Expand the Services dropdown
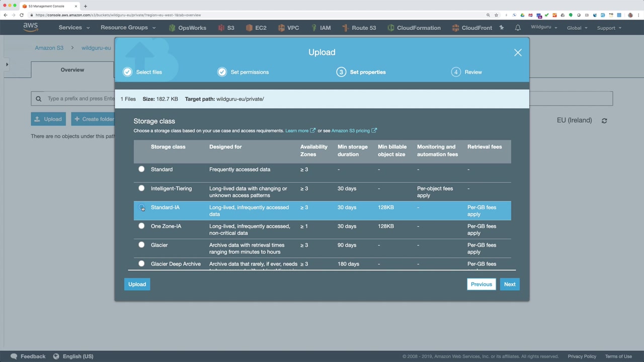 74,28
